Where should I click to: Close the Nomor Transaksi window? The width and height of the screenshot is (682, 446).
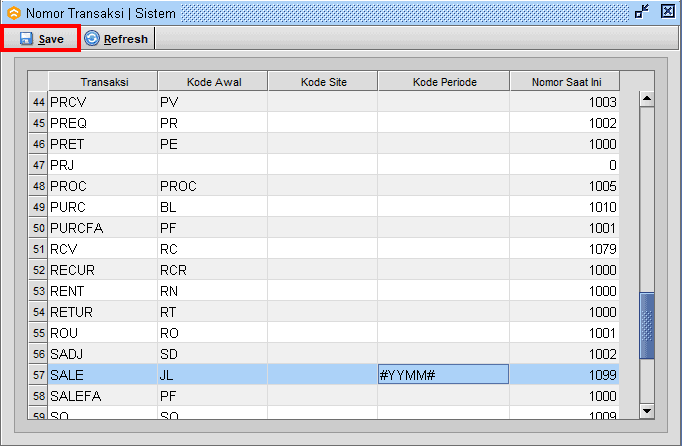point(667,11)
